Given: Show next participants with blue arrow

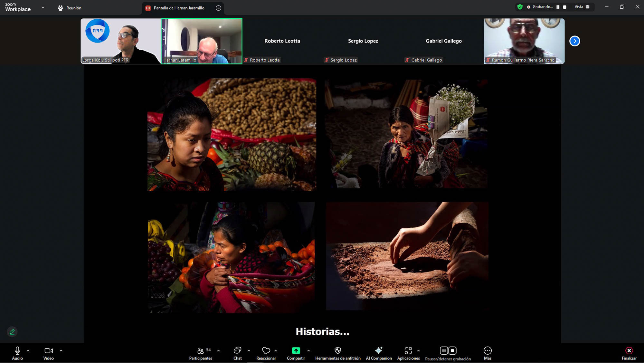Looking at the screenshot, I should [x=574, y=41].
